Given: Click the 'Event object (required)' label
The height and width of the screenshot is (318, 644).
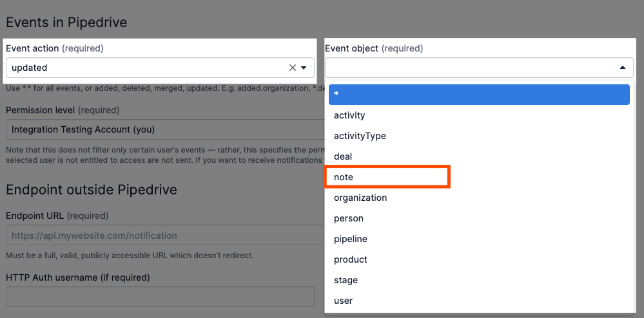Looking at the screenshot, I should click(374, 48).
